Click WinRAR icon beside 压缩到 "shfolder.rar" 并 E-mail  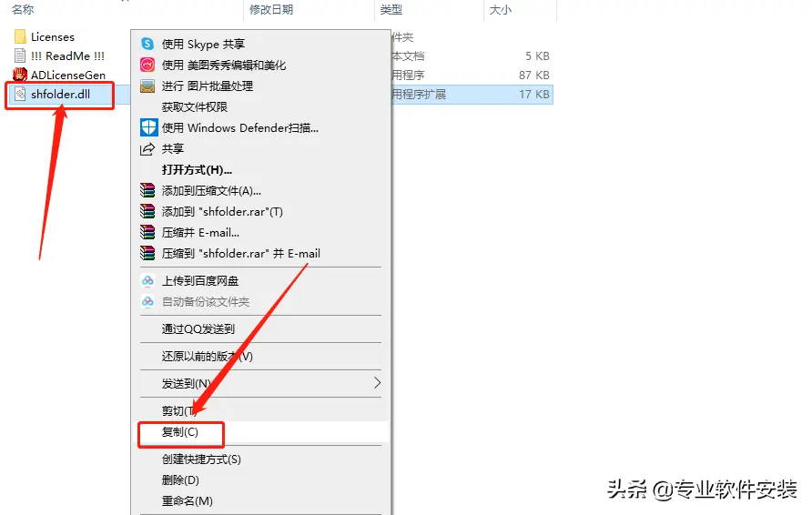(147, 253)
